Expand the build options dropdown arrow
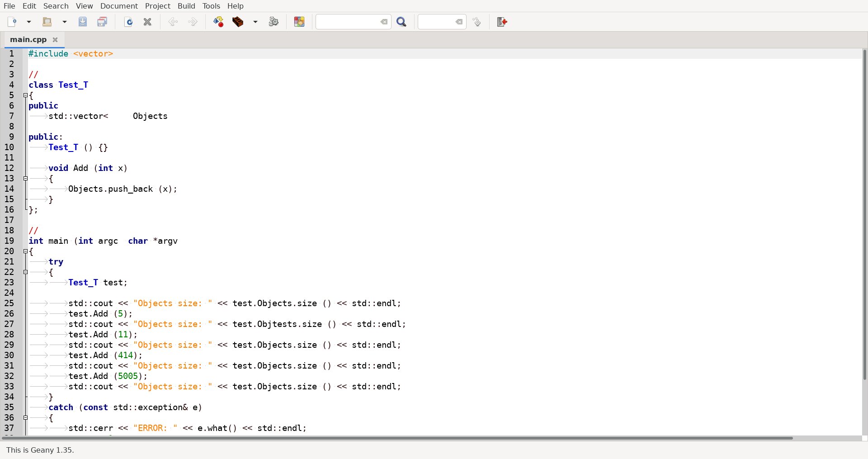The image size is (868, 459). click(255, 22)
